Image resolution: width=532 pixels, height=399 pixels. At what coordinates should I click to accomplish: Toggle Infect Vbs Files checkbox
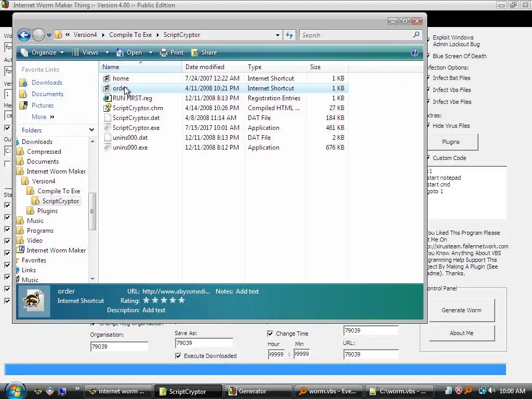[429, 89]
